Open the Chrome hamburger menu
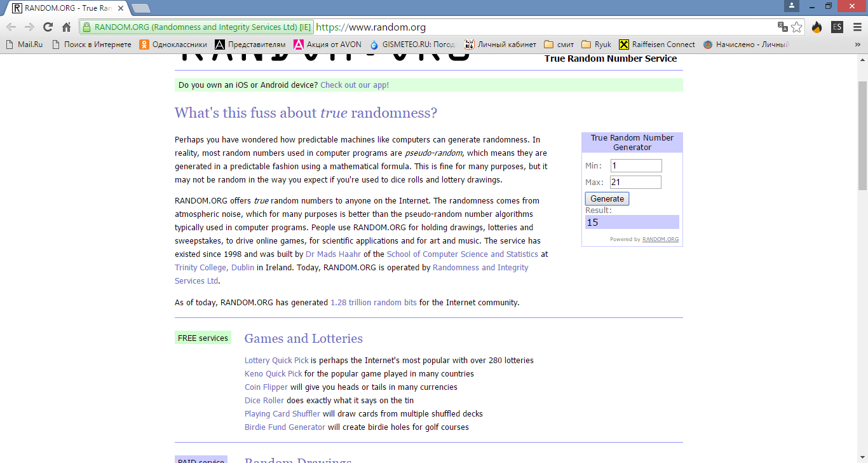This screenshot has height=463, width=868. click(x=857, y=27)
